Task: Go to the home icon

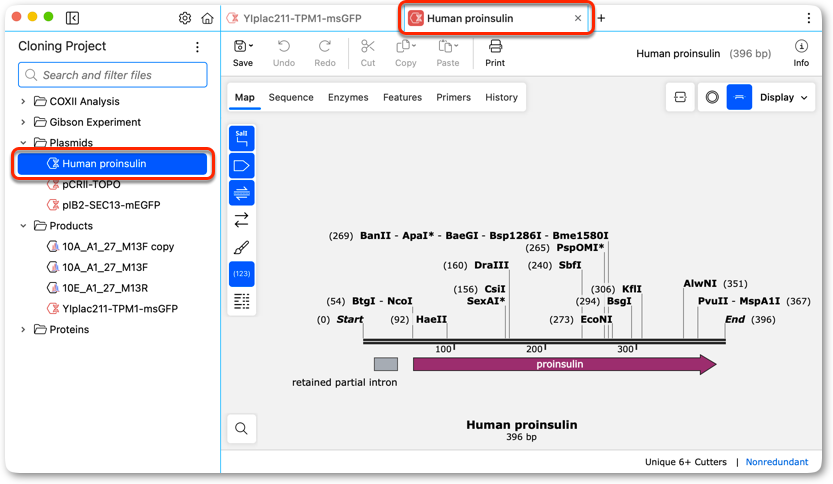Action: coord(207,18)
